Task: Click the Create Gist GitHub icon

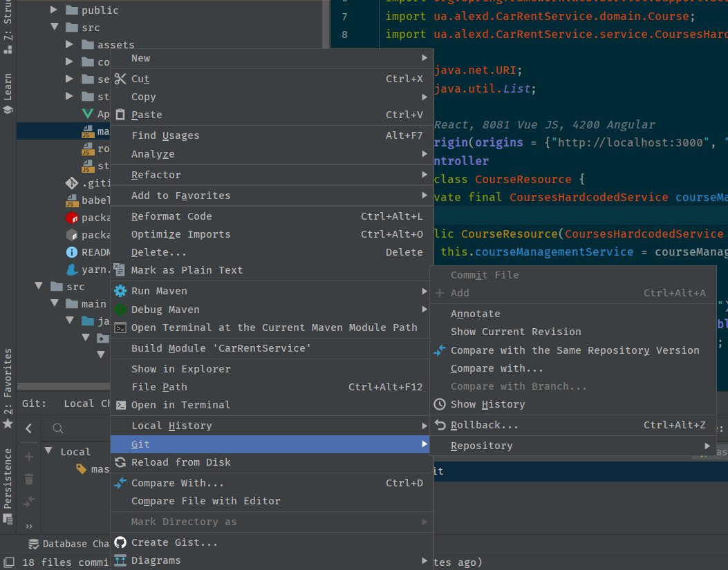Action: coord(120,542)
